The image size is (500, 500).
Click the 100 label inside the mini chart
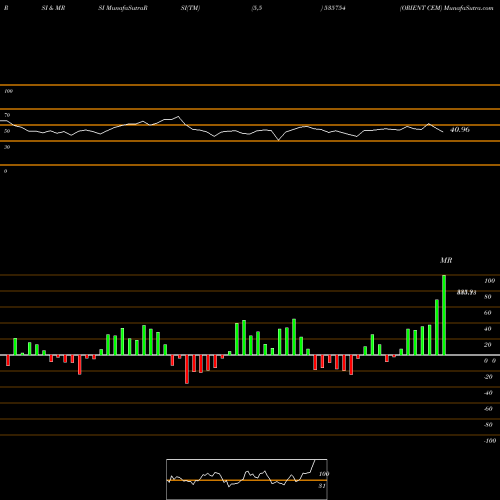click(x=324, y=474)
